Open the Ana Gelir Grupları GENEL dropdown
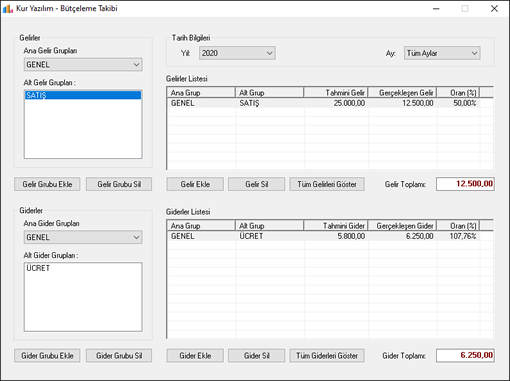The image size is (510, 381). tap(83, 65)
